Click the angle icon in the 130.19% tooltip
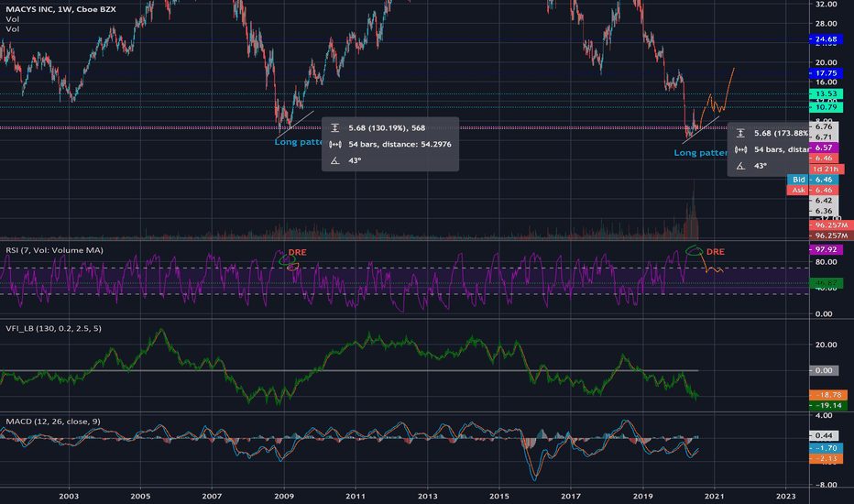 (335, 160)
